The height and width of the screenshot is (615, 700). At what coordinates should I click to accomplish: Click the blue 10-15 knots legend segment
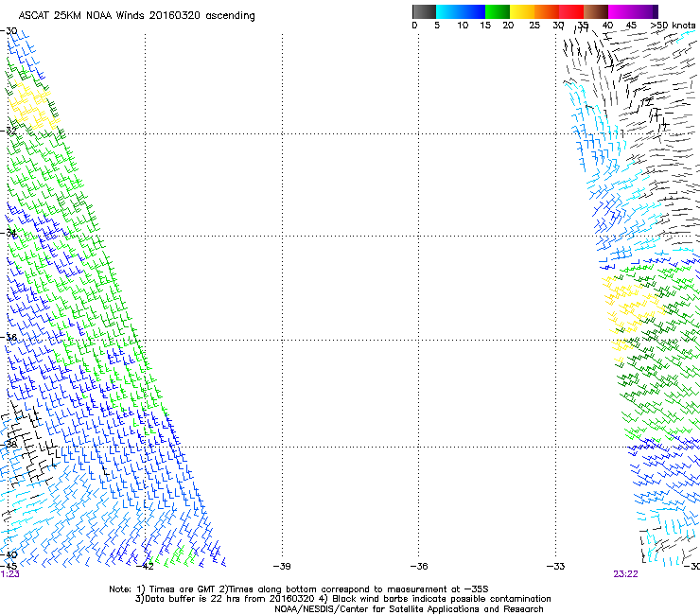[472, 11]
